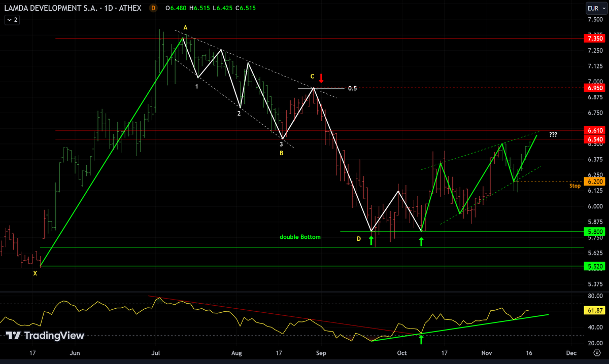This screenshot has width=609, height=364.
Task: Expand the chevron next to EUR label
Action: pyautogui.click(x=604, y=8)
